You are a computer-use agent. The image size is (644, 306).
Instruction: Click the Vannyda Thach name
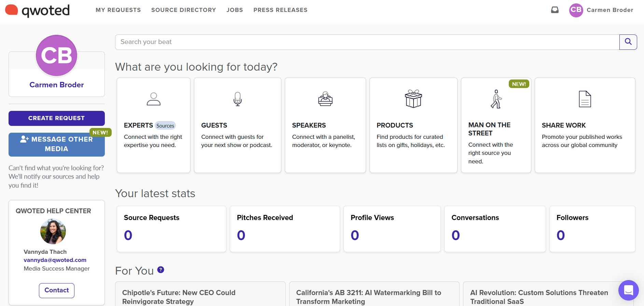point(45,252)
